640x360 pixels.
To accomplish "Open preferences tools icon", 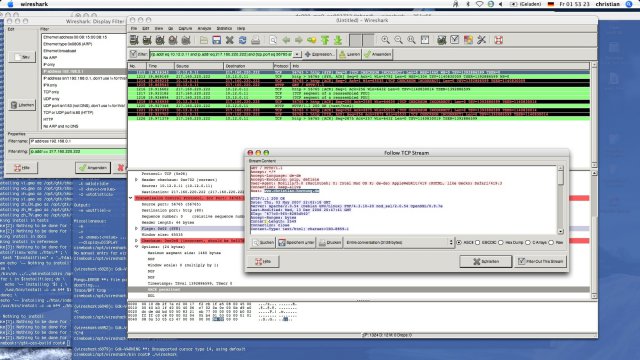I will point(481,40).
